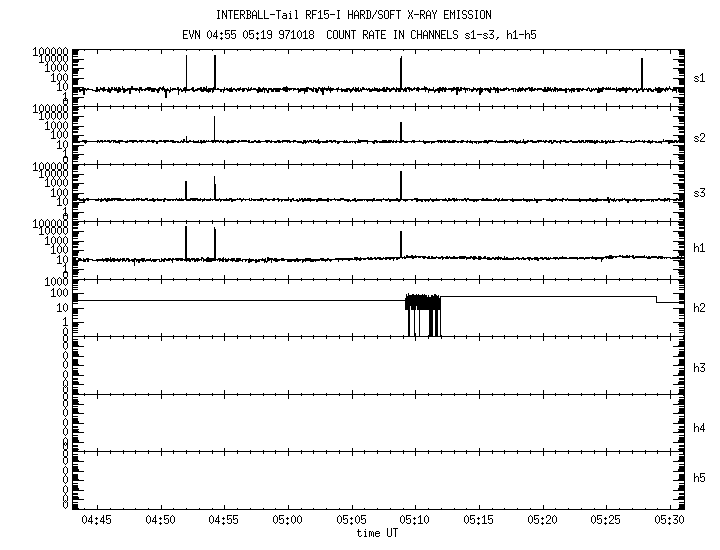This screenshot has width=720, height=550.
Task: Select the 05:10 time tick label
Action: tap(414, 521)
